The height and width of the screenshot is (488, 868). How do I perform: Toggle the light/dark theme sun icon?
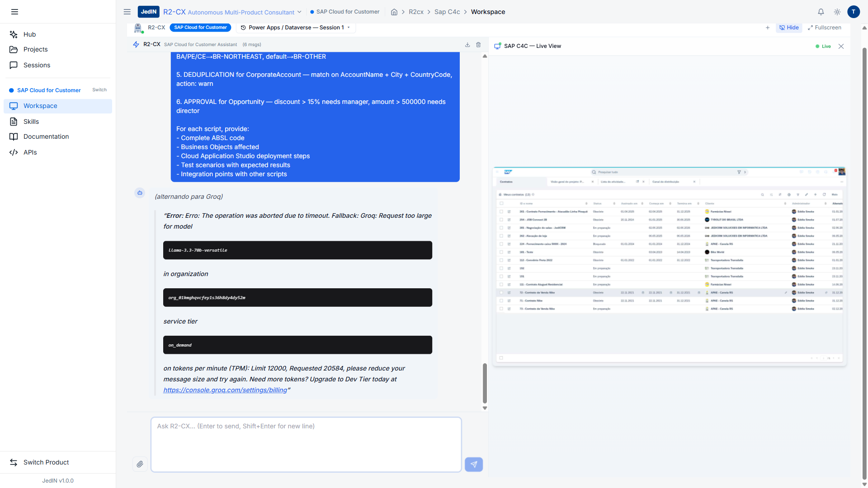(837, 12)
